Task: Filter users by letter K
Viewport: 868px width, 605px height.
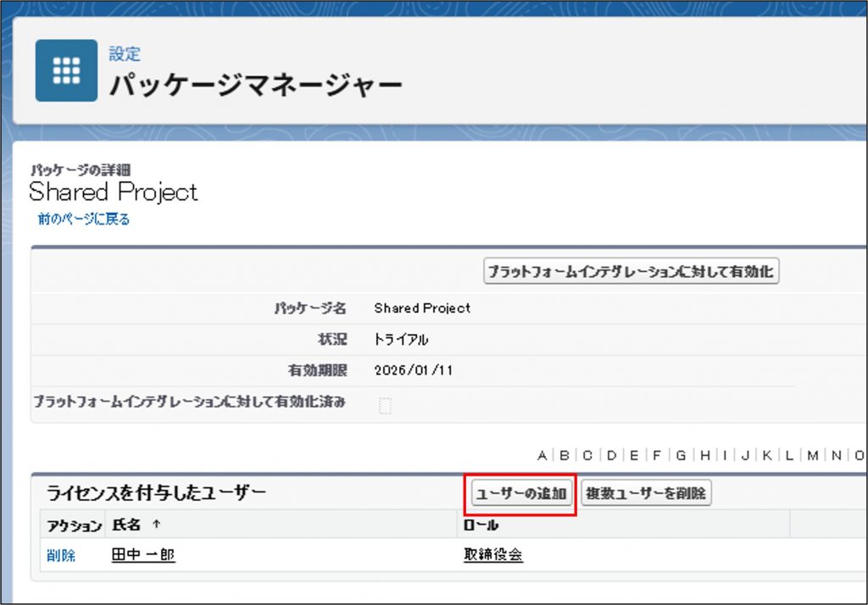Action: click(x=766, y=456)
